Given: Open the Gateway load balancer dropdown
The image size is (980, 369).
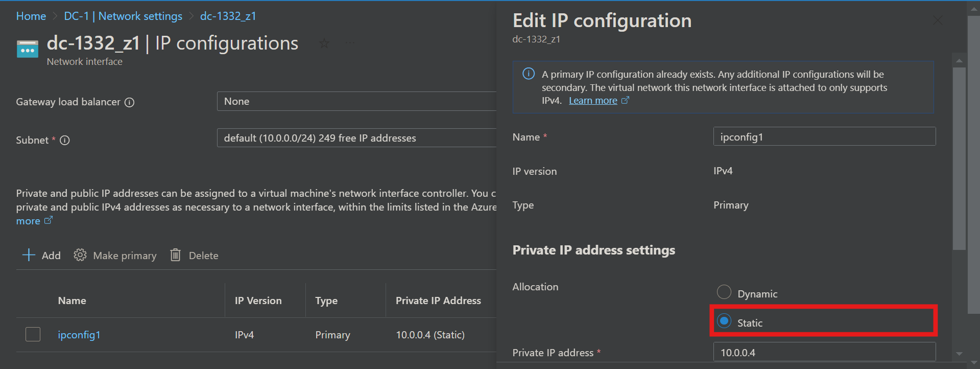Looking at the screenshot, I should [357, 101].
